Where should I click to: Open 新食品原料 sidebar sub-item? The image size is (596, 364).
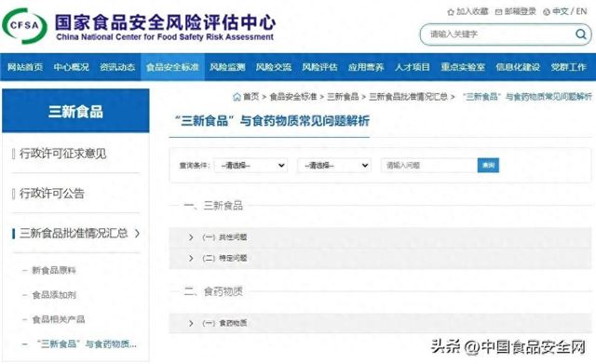point(54,270)
